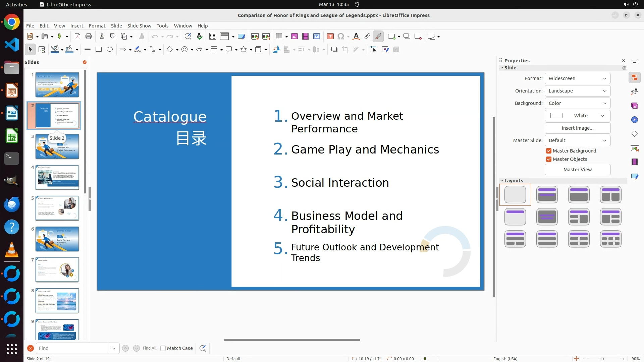The height and width of the screenshot is (362, 644).
Task: Enable the Match Case checkbox
Action: 163,348
